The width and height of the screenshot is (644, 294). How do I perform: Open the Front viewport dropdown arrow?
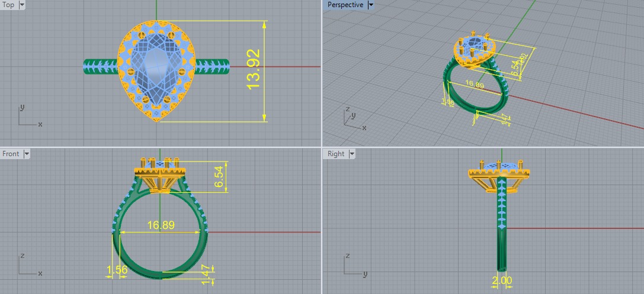(x=27, y=154)
